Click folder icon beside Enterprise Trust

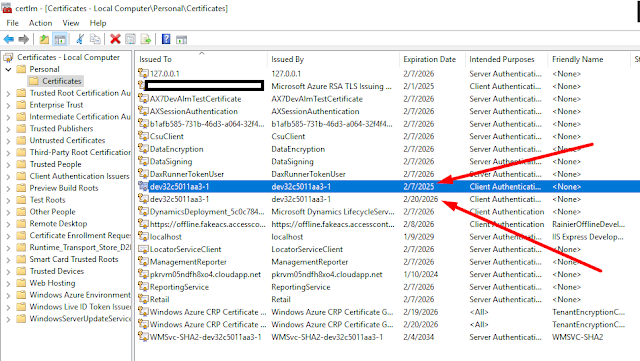coord(21,105)
